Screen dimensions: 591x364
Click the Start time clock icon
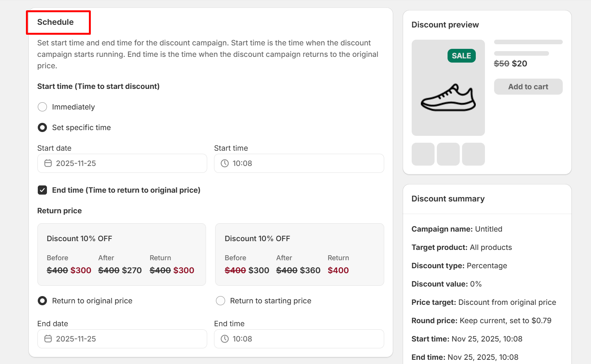225,163
